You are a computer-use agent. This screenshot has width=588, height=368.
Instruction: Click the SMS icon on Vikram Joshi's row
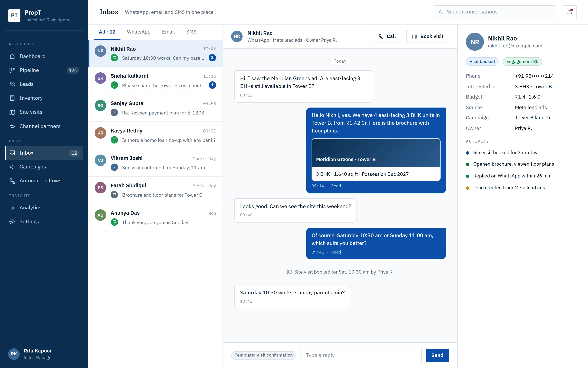(x=115, y=167)
